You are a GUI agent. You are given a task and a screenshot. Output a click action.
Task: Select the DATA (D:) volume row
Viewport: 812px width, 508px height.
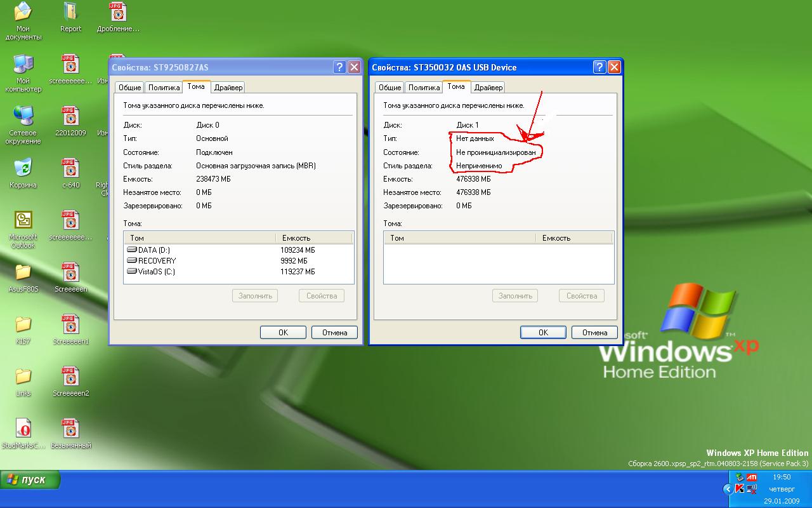[239, 250]
